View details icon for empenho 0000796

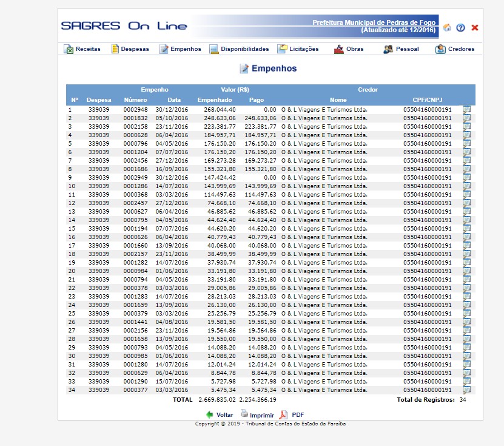[467, 144]
